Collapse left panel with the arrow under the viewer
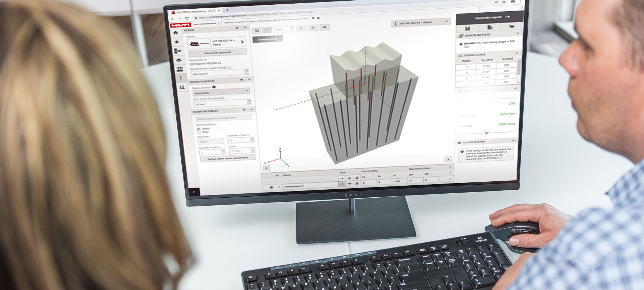The height and width of the screenshot is (290, 644). (266, 168)
